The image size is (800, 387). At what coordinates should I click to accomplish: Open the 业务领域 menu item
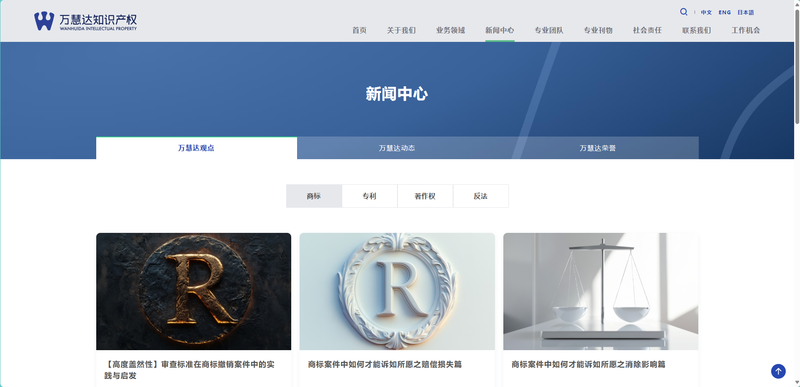(451, 30)
